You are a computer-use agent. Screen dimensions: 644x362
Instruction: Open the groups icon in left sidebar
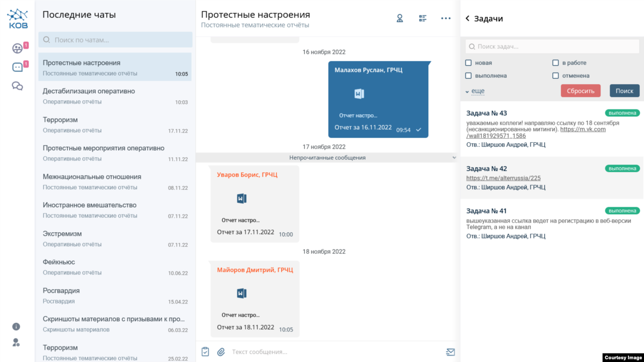[17, 48]
